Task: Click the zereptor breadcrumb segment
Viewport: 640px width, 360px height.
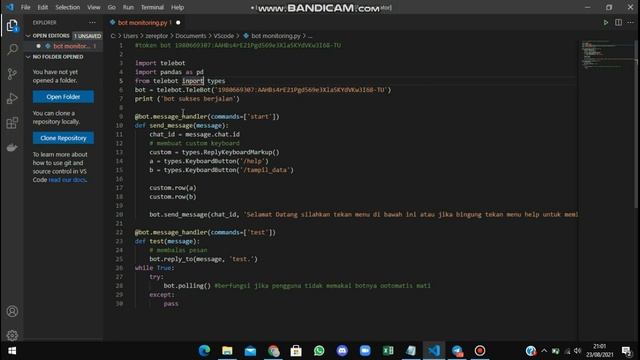Action: click(x=157, y=36)
